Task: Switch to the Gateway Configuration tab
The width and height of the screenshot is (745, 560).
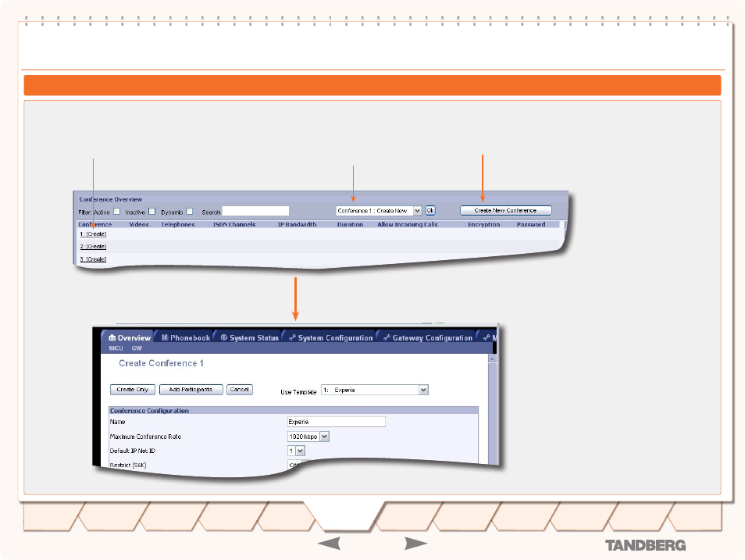Action: 427,337
